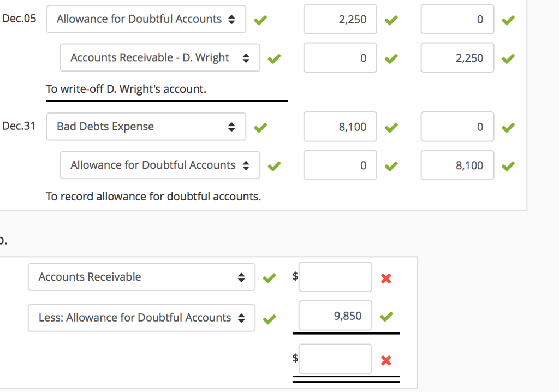This screenshot has width=559, height=392.
Task: Click the 8,100 credit amount field
Action: 457,165
